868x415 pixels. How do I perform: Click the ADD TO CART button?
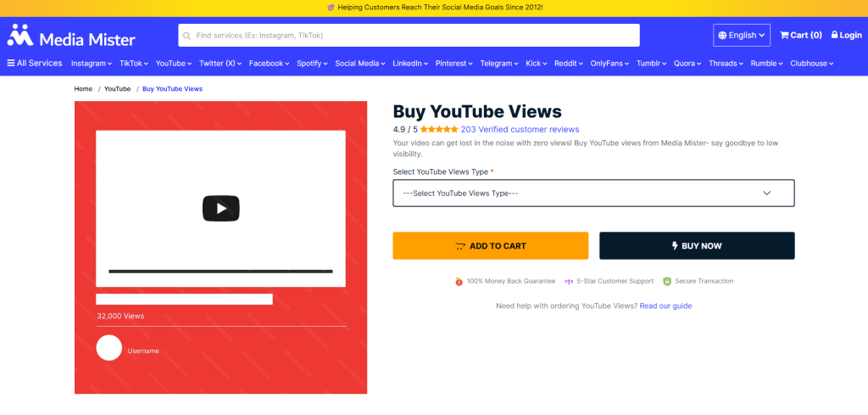tap(491, 245)
